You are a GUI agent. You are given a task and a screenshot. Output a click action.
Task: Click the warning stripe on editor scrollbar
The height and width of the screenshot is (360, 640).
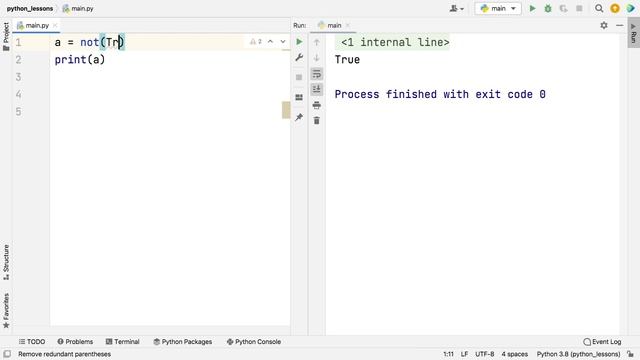click(x=286, y=110)
